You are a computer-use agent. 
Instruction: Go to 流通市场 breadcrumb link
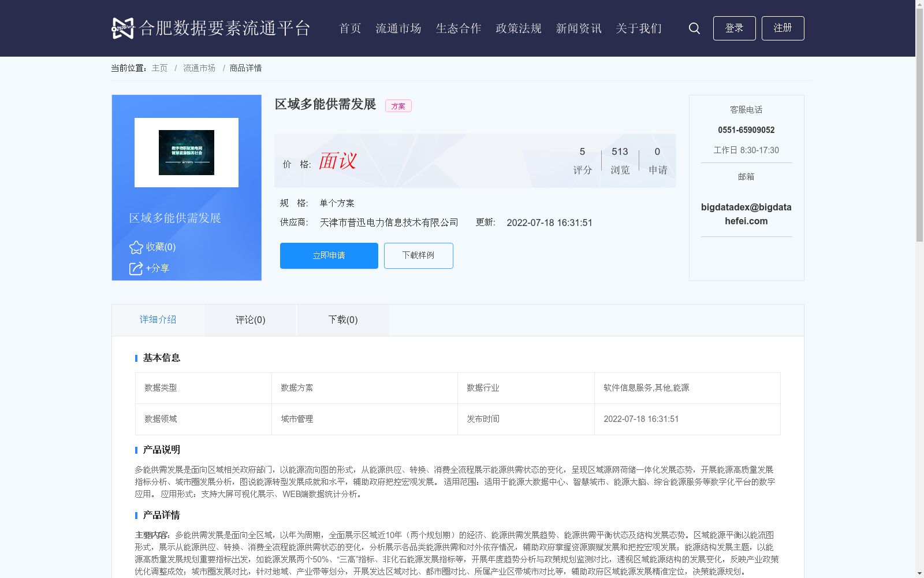pyautogui.click(x=199, y=68)
